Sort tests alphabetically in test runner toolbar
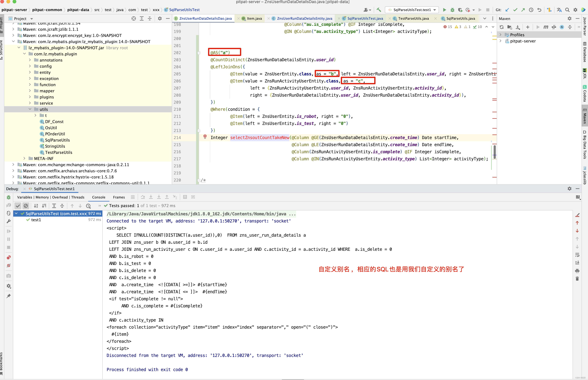This screenshot has height=380, width=588. point(36,206)
